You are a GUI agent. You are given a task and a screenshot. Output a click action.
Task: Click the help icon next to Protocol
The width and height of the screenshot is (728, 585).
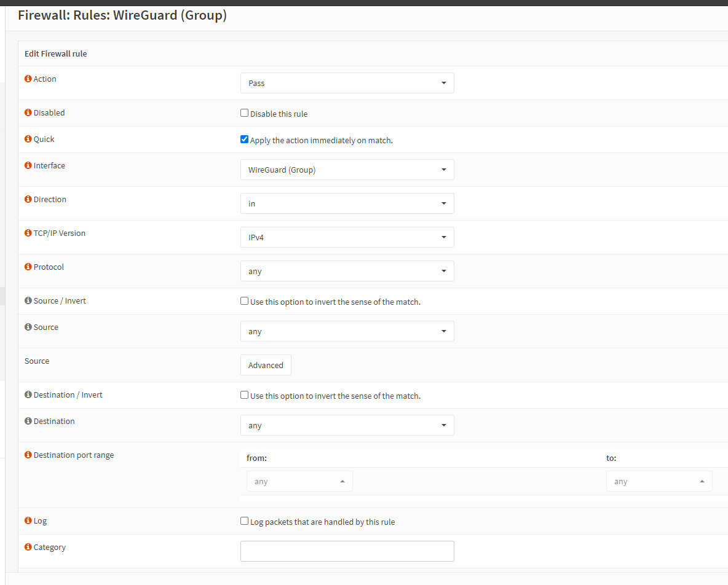point(28,267)
